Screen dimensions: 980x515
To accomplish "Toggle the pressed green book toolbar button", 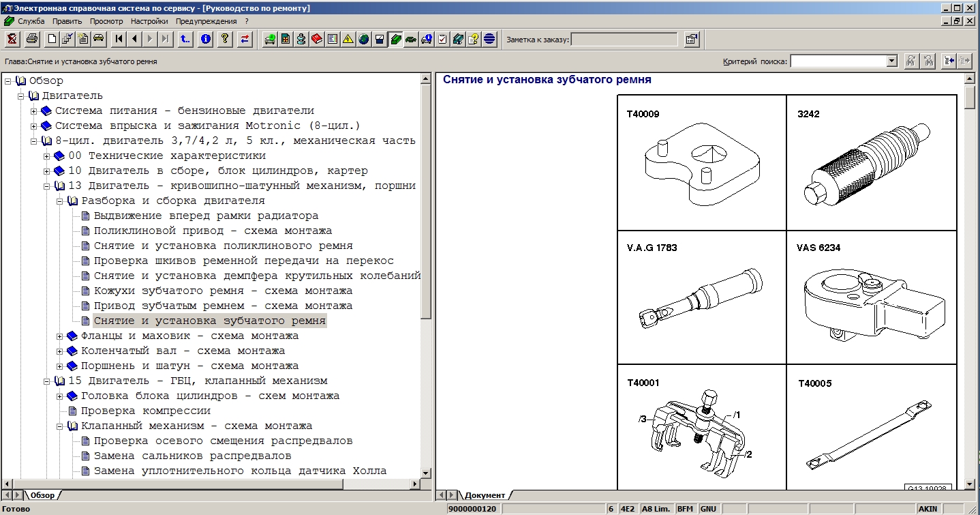I will point(395,39).
